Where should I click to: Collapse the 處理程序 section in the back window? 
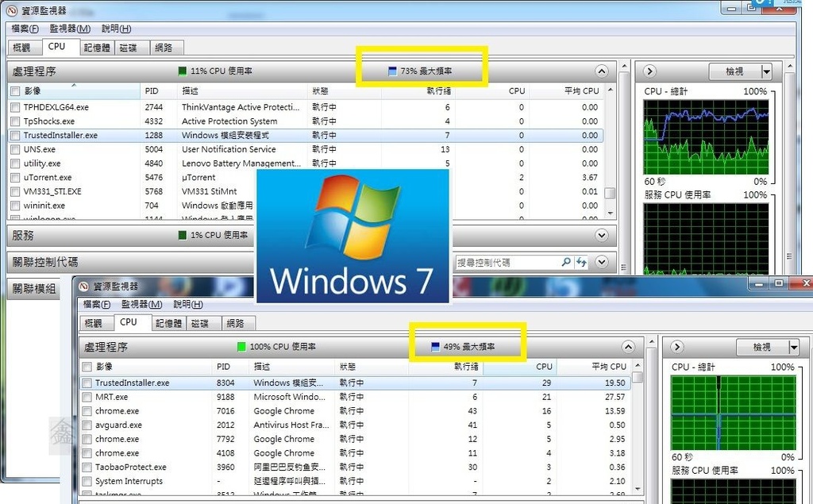click(x=602, y=71)
